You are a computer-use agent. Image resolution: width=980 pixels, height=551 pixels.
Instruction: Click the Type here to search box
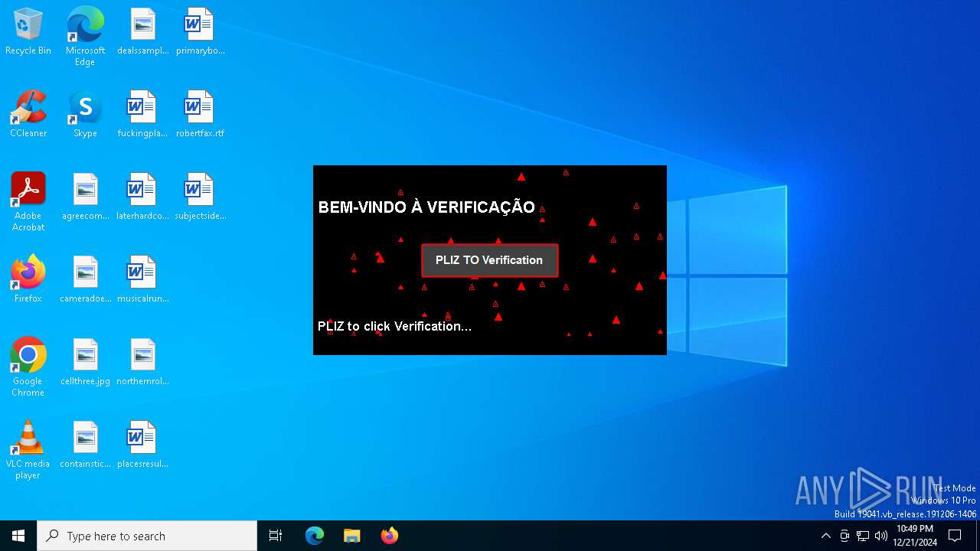[x=147, y=536]
